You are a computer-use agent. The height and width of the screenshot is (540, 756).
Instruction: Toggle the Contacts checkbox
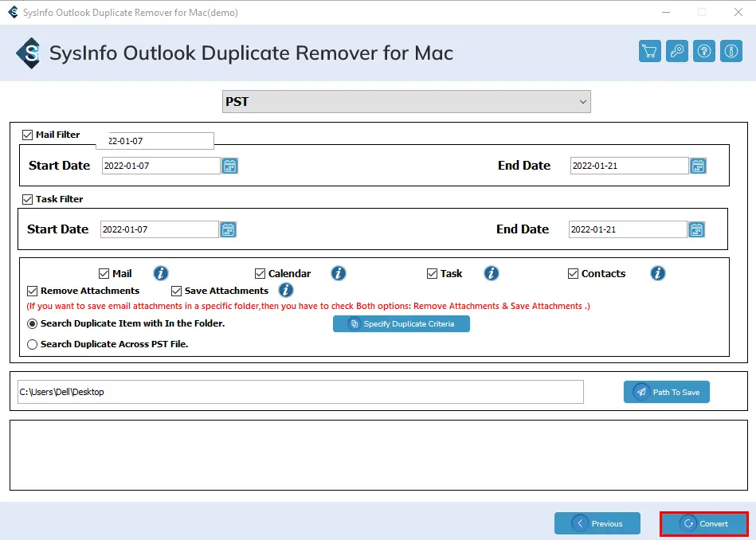pos(573,274)
